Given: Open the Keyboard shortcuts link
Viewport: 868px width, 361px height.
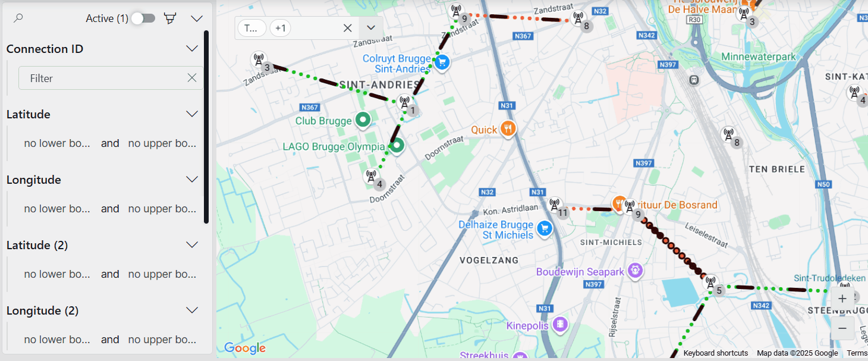Looking at the screenshot, I should (716, 353).
